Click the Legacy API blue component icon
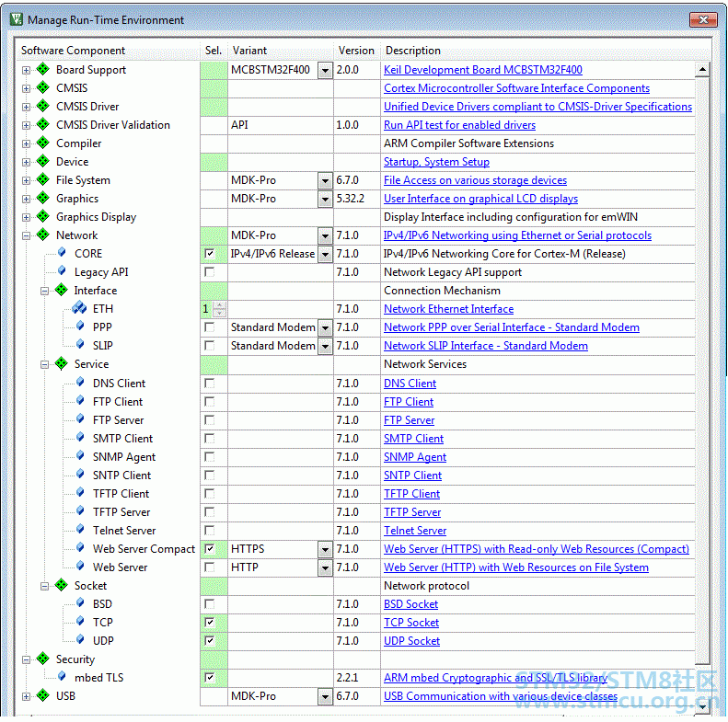 click(62, 270)
